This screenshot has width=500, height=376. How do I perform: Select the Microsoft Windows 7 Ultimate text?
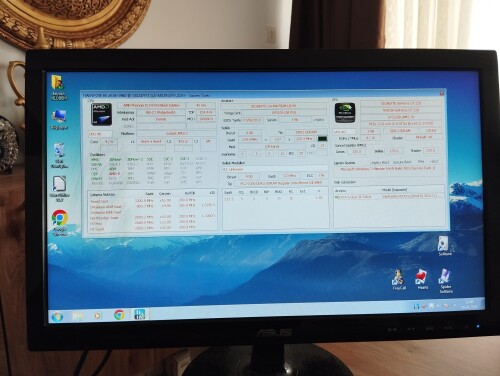pyautogui.click(x=388, y=169)
